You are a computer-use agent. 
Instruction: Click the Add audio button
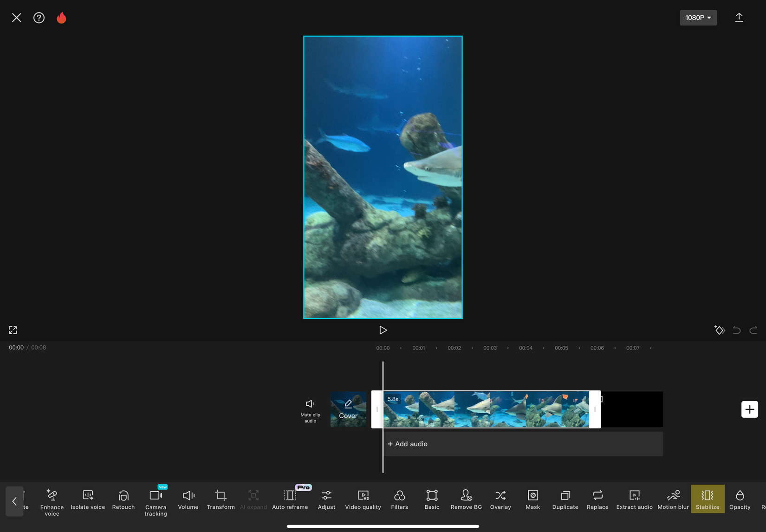408,444
